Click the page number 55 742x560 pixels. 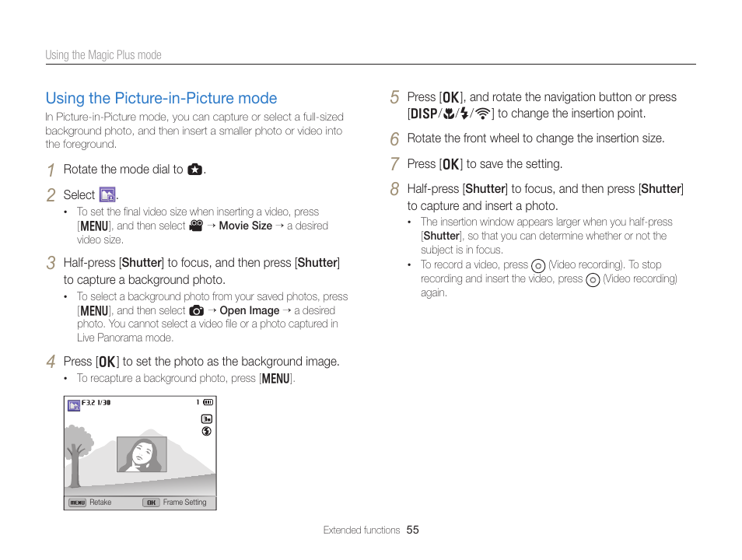pyautogui.click(x=413, y=530)
